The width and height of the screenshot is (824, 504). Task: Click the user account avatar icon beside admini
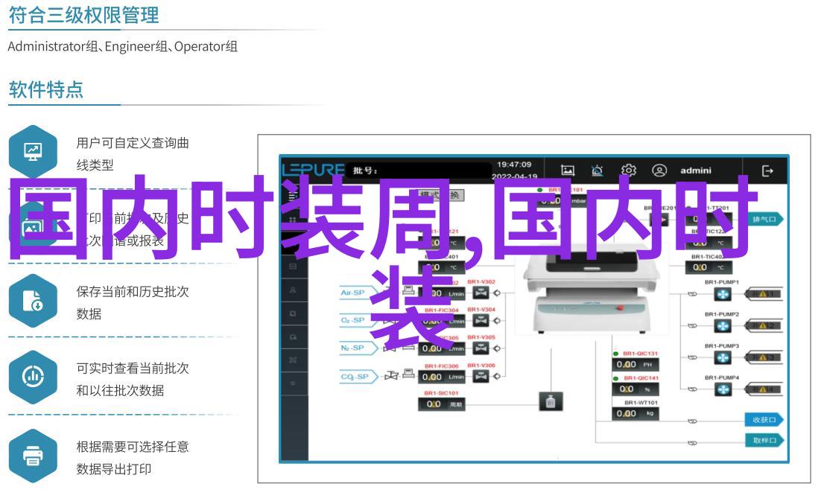[659, 170]
